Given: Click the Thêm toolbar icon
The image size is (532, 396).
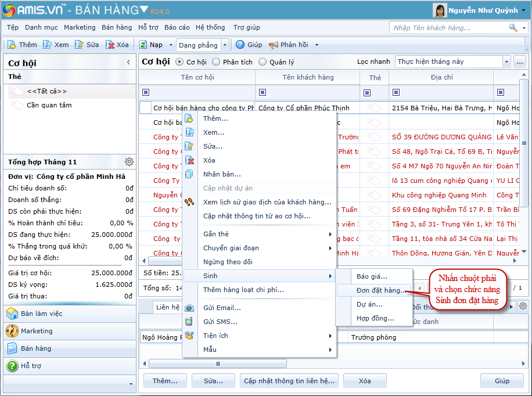Looking at the screenshot, I should point(12,45).
